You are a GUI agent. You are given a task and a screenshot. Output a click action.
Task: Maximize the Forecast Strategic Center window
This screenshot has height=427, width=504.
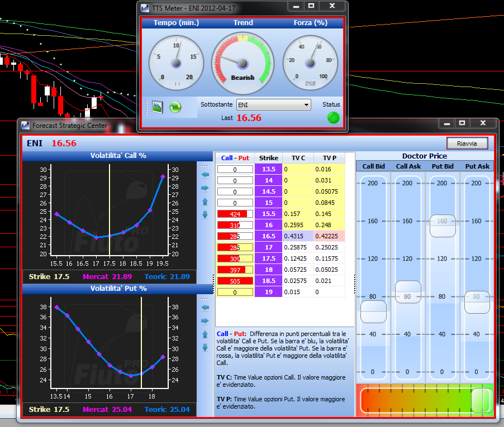[x=462, y=123]
